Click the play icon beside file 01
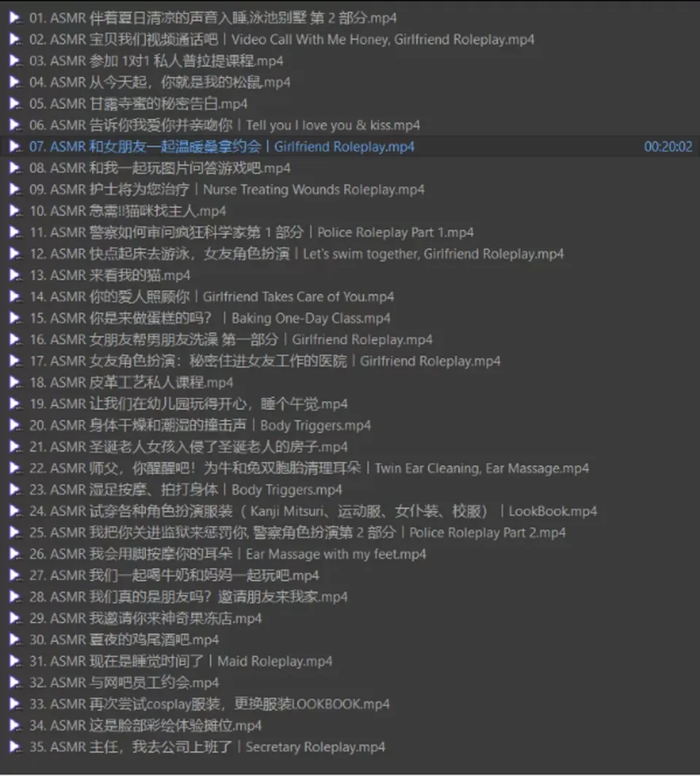 16,18
